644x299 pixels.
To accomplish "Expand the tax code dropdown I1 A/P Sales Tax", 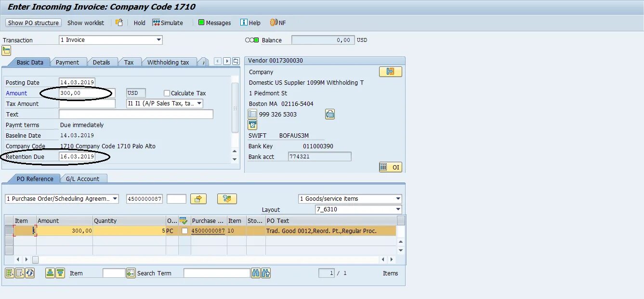I will pyautogui.click(x=198, y=103).
